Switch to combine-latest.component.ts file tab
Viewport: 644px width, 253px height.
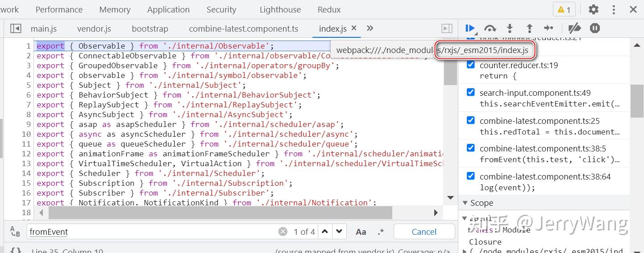pos(244,29)
